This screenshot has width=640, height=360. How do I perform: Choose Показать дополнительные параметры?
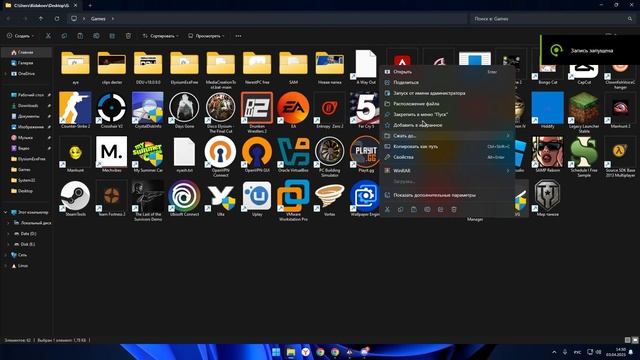click(x=447, y=195)
